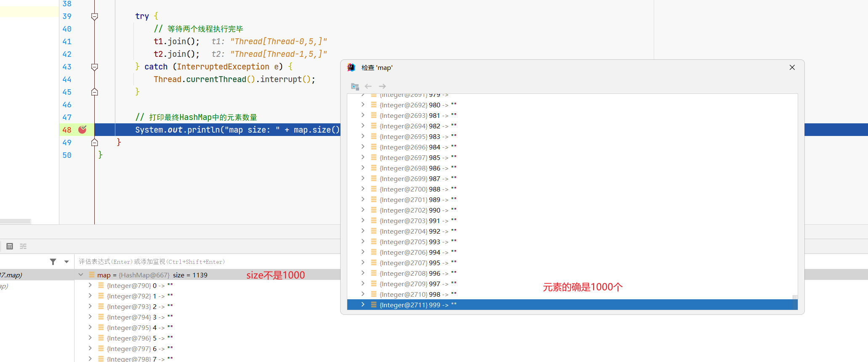Click the settings lines icon beside table icon
Viewport: 868px width, 362px height.
coord(23,246)
